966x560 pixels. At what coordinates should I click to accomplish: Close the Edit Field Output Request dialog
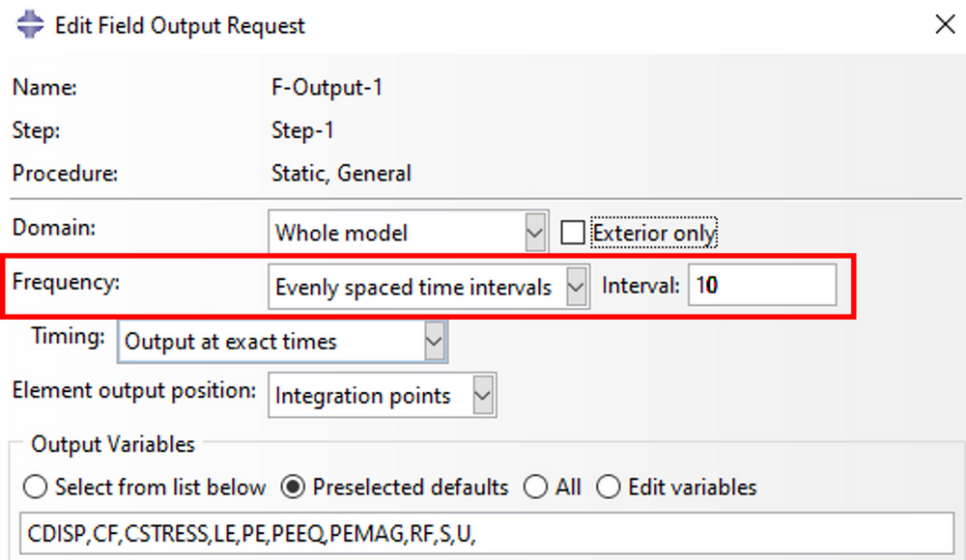tap(945, 25)
